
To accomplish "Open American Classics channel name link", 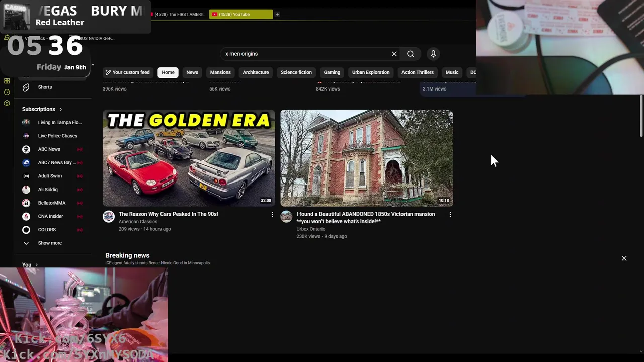I will click(138, 222).
